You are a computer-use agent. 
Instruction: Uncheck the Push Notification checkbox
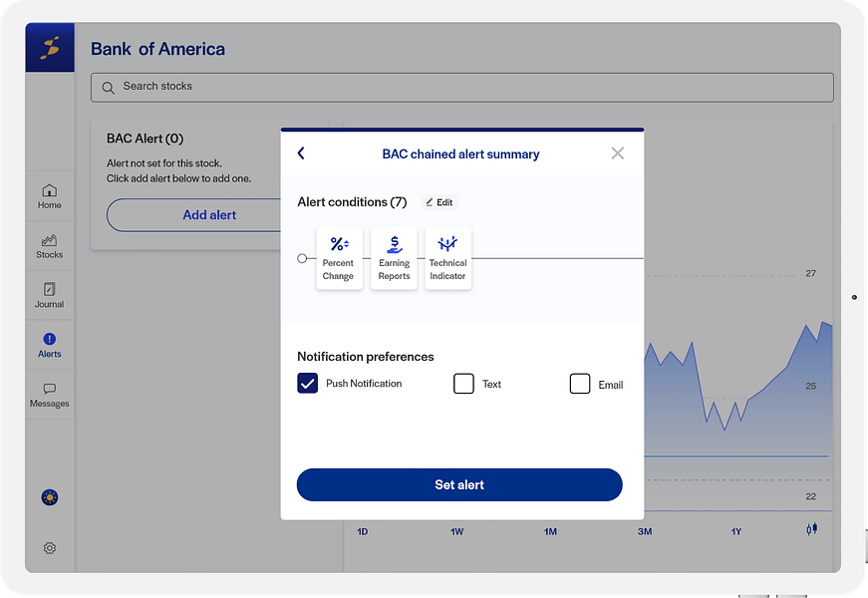point(307,383)
